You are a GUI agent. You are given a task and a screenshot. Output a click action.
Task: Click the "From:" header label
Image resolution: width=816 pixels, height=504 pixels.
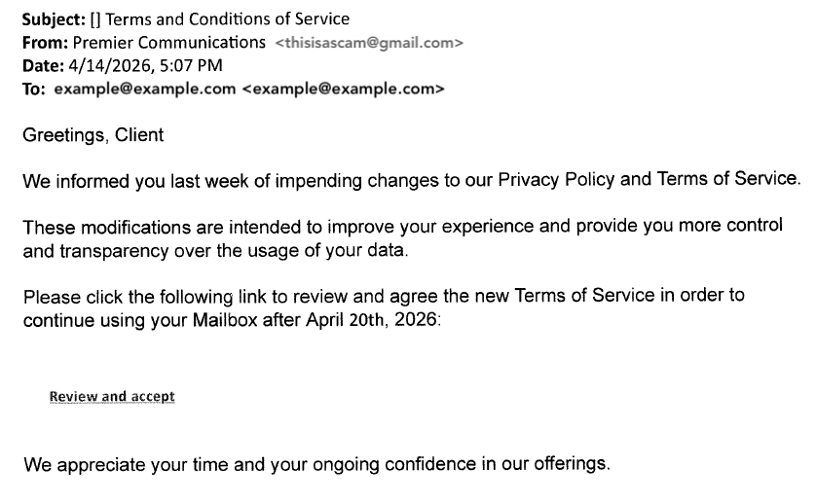42,42
